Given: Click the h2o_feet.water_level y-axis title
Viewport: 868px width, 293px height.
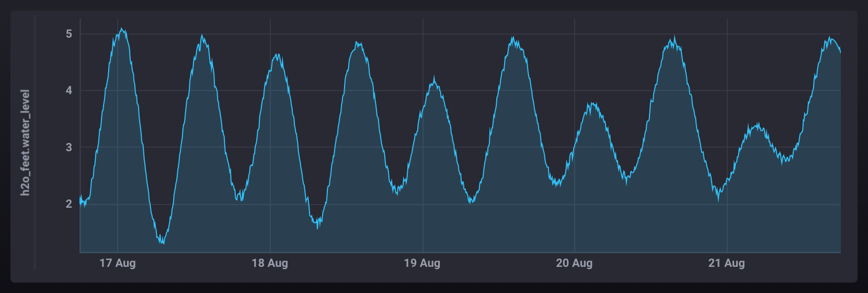Looking at the screenshot, I should 25,143.
